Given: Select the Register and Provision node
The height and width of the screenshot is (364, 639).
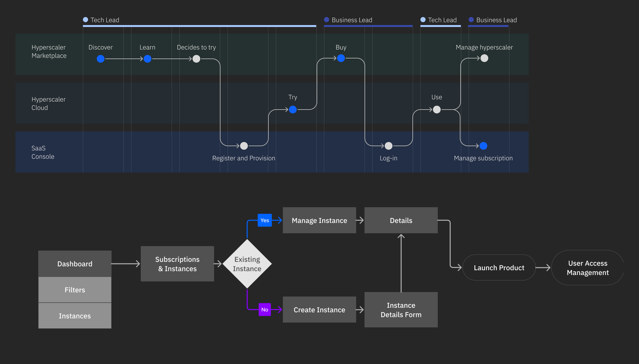Looking at the screenshot, I should click(x=244, y=146).
